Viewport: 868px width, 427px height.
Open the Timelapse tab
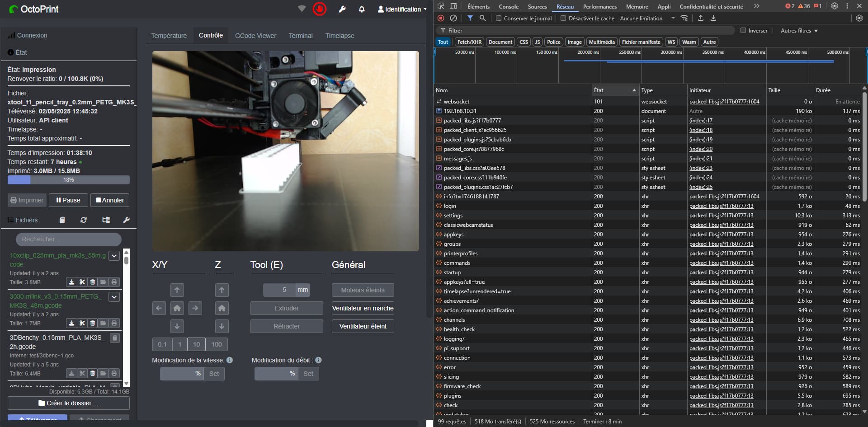tap(340, 36)
